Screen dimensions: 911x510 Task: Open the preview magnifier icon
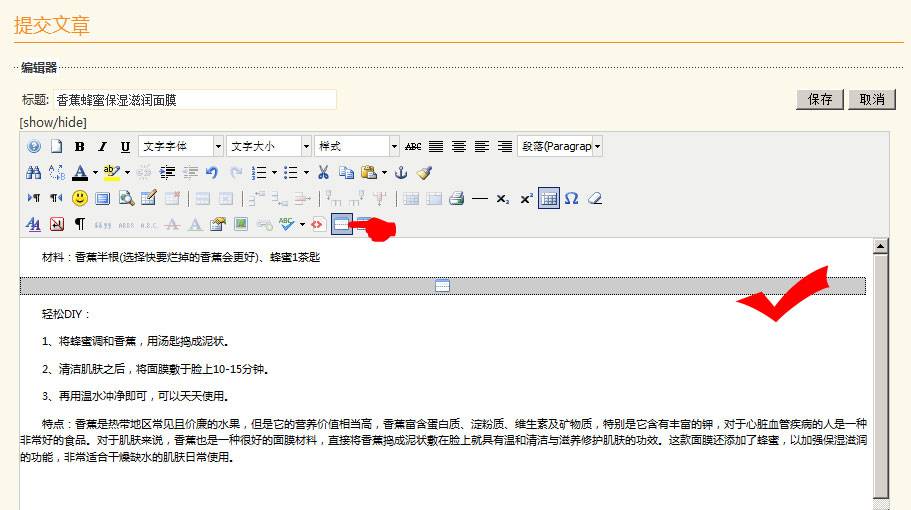[125, 199]
